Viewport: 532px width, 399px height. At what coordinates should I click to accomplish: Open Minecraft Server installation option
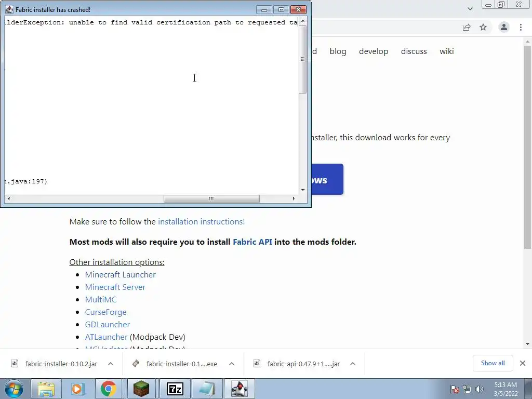coord(115,287)
